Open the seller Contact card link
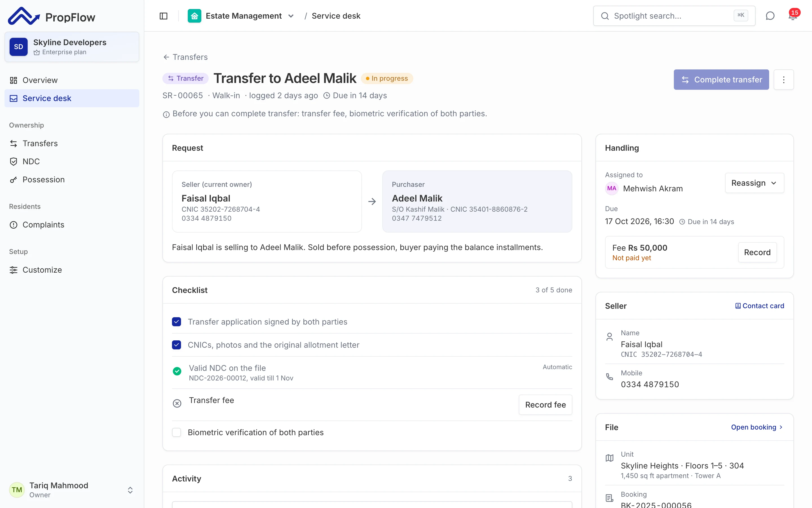Image resolution: width=812 pixels, height=508 pixels. tap(760, 306)
